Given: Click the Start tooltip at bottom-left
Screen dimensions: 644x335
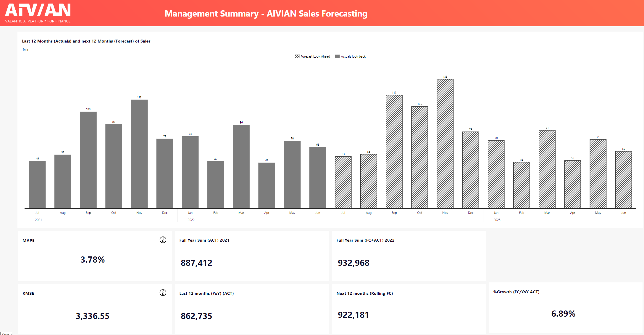Looking at the screenshot, I should tap(6, 334).
